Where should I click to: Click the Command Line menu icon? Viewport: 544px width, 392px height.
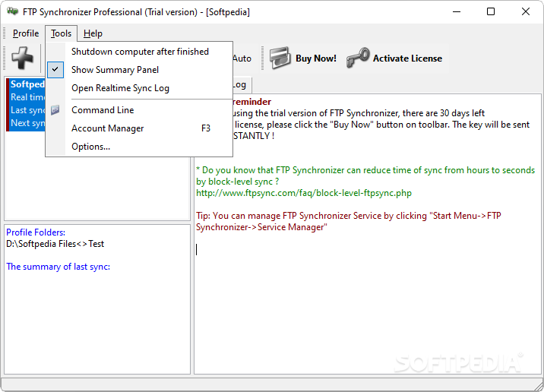click(55, 110)
